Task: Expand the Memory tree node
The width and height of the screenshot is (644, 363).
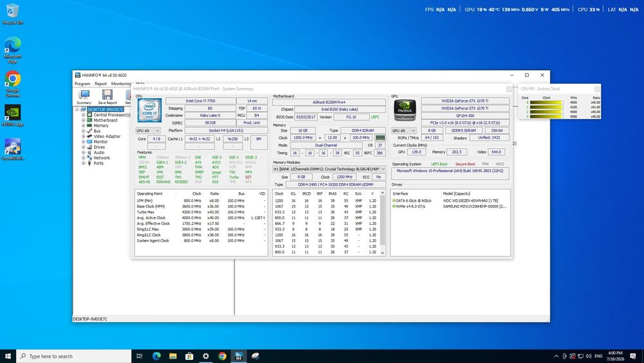Action: pyautogui.click(x=83, y=125)
